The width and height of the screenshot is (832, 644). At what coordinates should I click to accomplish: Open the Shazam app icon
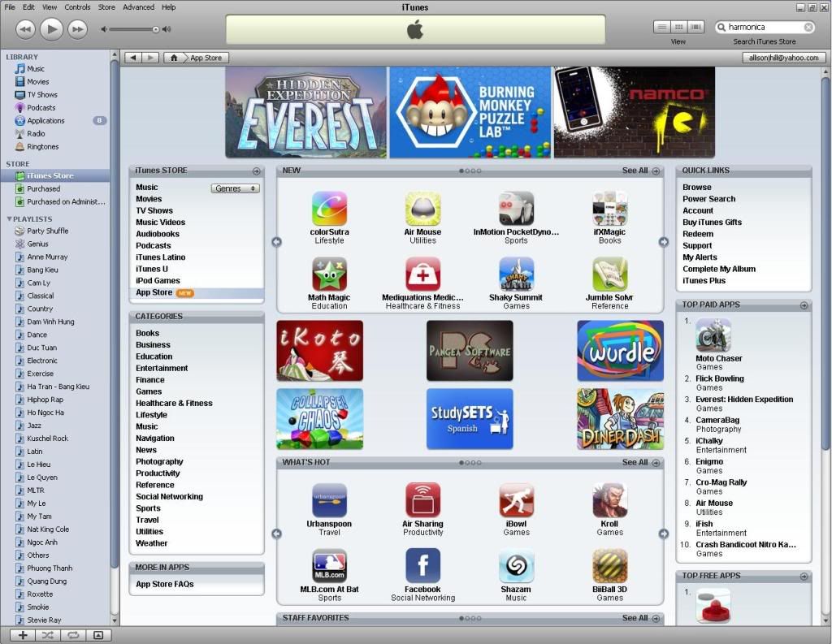(516, 565)
